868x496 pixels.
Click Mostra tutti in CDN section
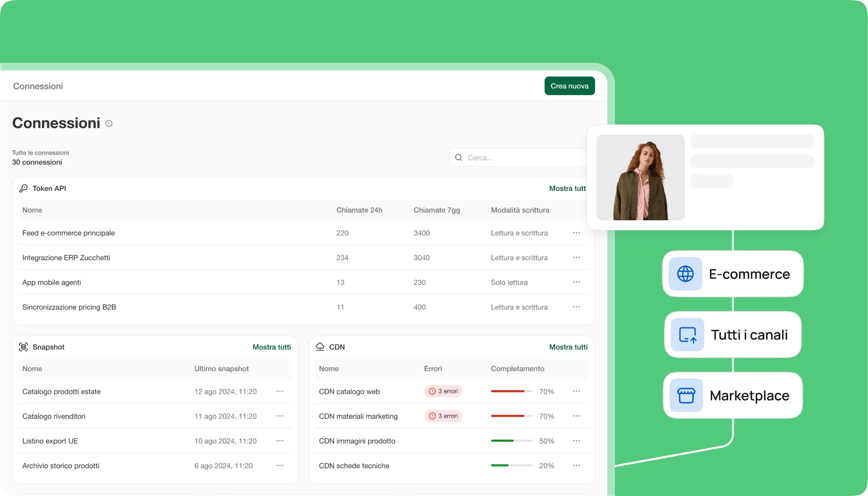(568, 347)
